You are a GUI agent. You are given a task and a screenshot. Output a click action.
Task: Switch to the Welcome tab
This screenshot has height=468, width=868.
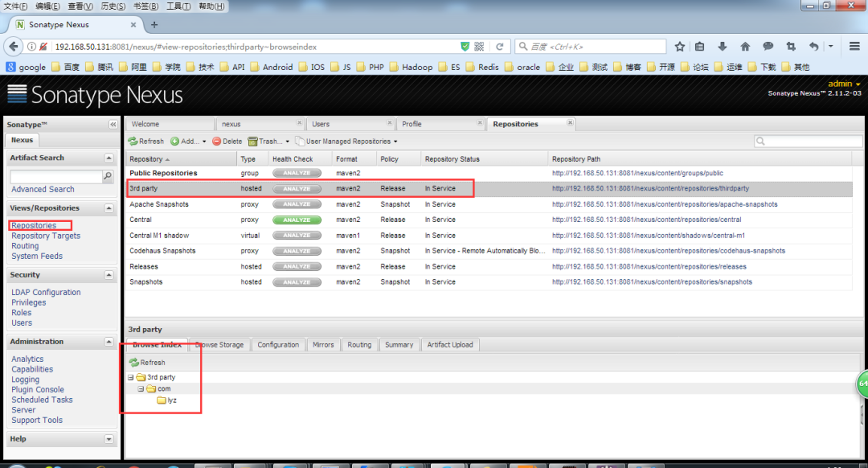[x=170, y=124]
